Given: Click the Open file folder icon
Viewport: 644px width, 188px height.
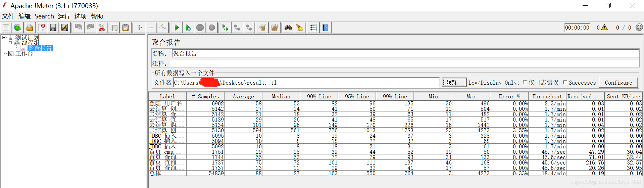Looking at the screenshot, I should point(30,28).
